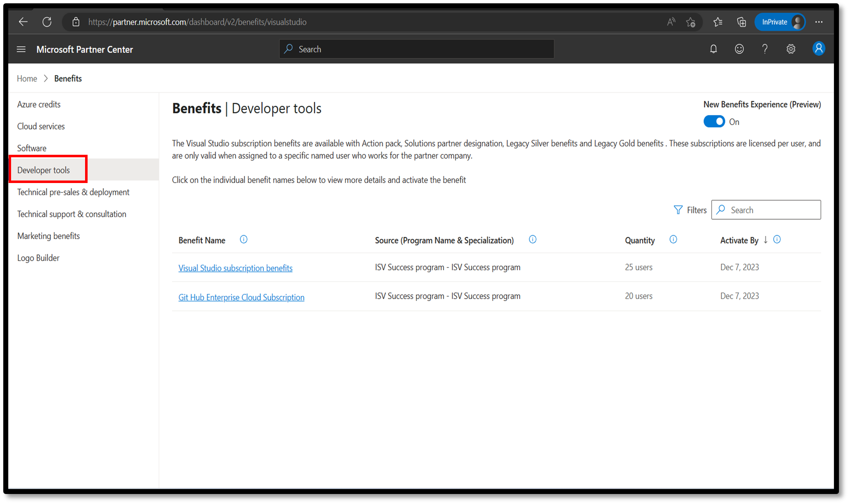Click the hamburger menu icon
Screen dimensions: 849x504
point(21,49)
